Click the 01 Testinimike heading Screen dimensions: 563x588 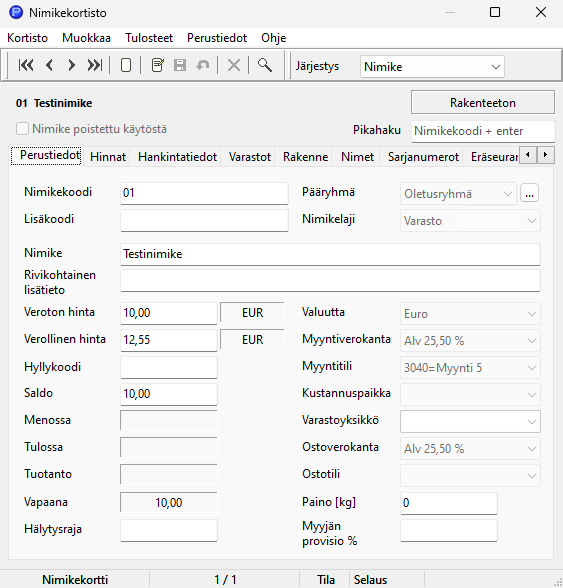coord(54,103)
